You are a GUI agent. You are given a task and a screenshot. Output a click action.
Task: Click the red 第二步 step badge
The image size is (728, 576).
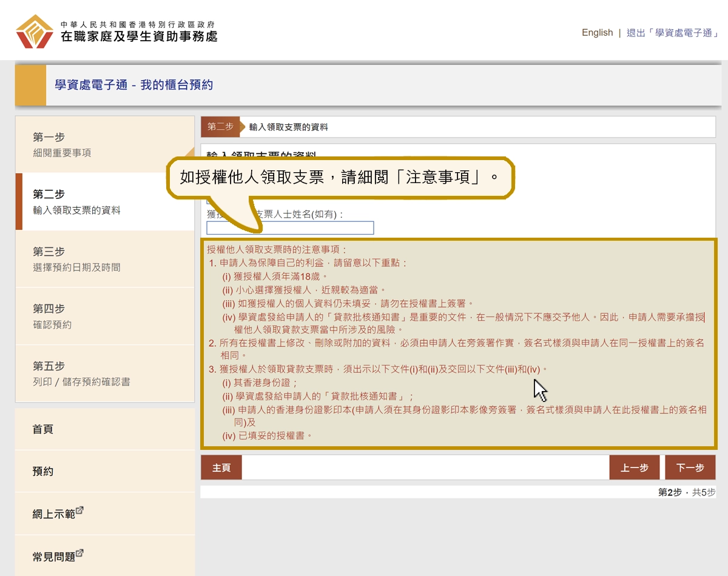[x=220, y=127]
